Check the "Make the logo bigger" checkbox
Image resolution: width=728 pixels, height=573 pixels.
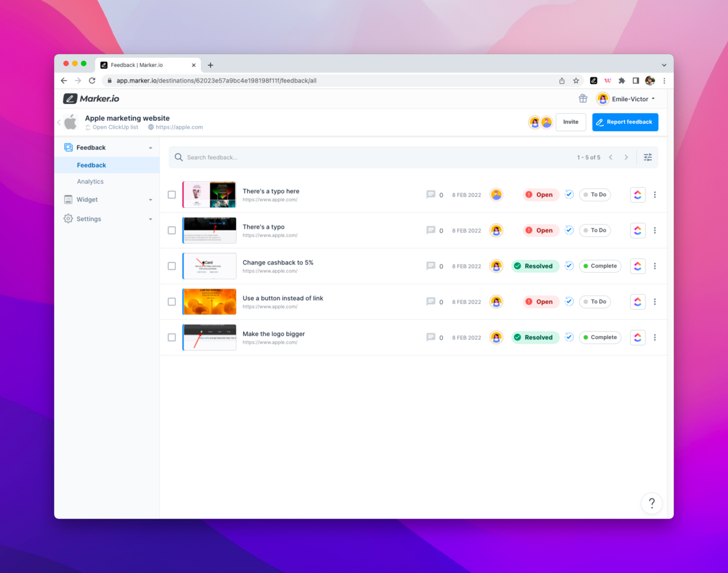(172, 337)
